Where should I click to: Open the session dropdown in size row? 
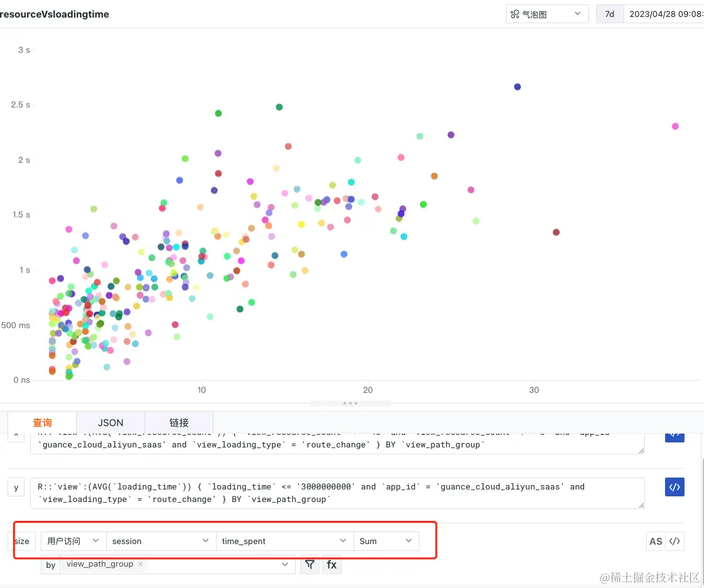coord(161,542)
